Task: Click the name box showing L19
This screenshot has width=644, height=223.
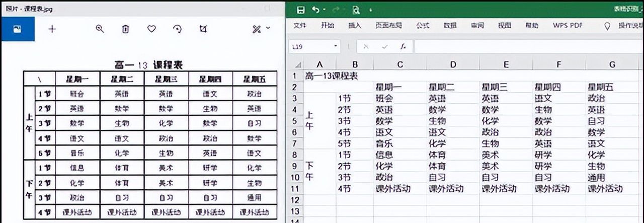Action: coord(311,46)
